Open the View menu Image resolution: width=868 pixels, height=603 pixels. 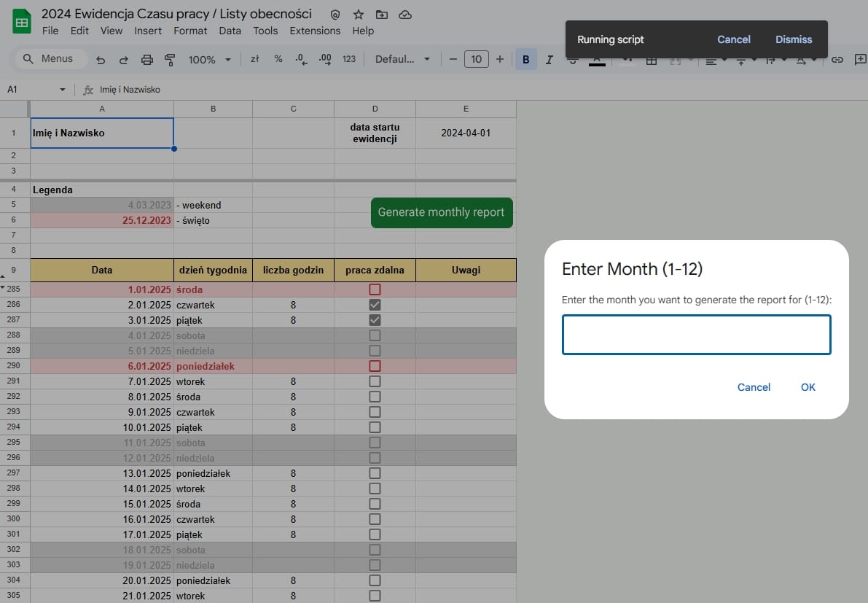[112, 31]
